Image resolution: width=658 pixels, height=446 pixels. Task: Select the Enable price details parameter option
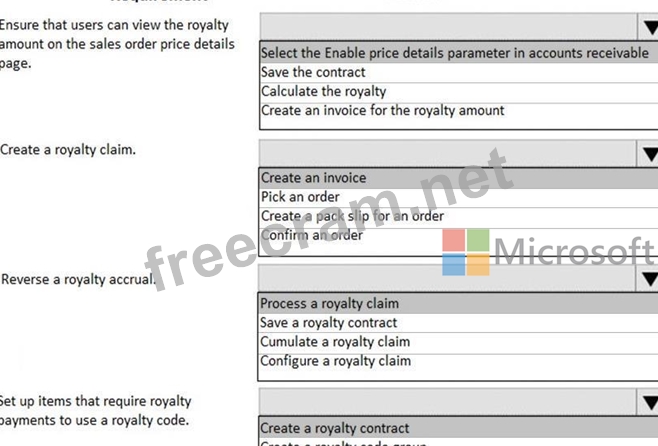(x=455, y=53)
